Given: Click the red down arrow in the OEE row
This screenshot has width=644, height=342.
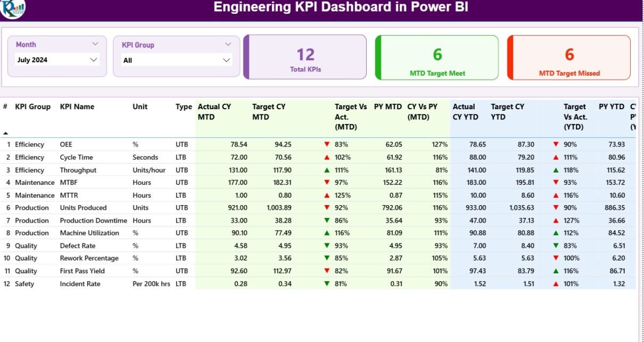Looking at the screenshot, I should coord(327,144).
